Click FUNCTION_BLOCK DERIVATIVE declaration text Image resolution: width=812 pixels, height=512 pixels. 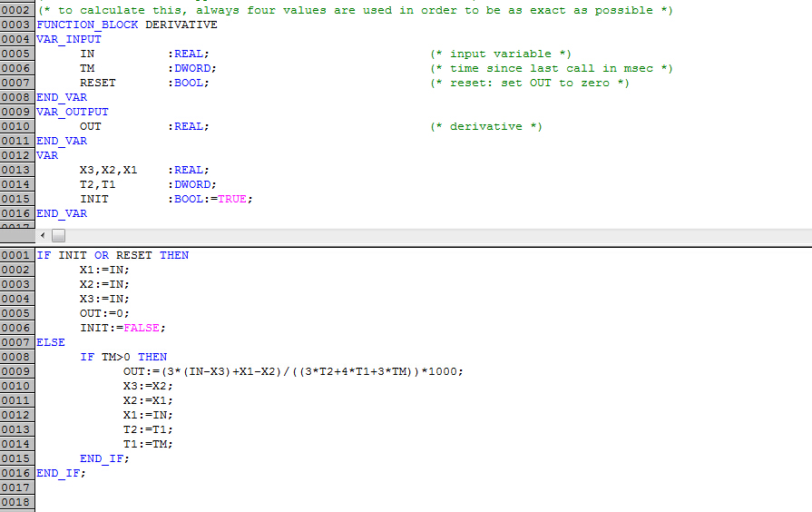127,25
